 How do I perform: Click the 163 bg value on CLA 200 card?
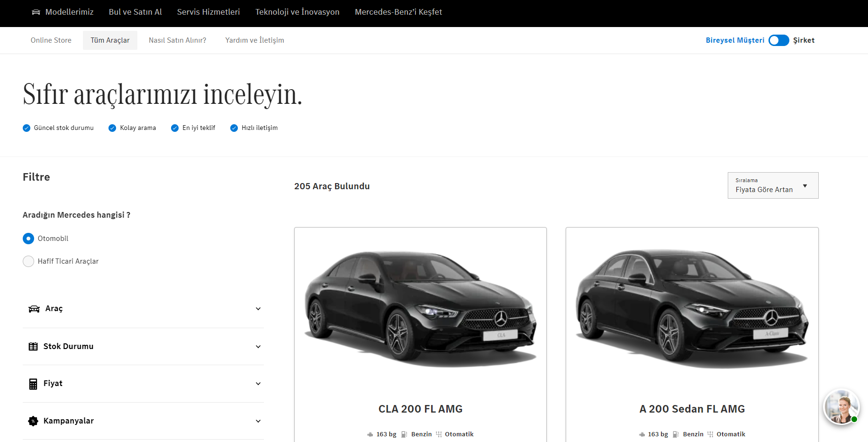click(x=387, y=434)
